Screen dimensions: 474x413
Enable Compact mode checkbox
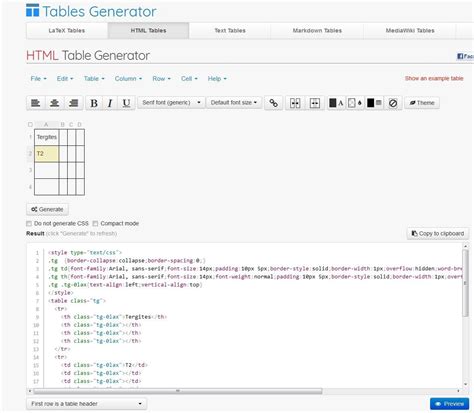pos(95,224)
